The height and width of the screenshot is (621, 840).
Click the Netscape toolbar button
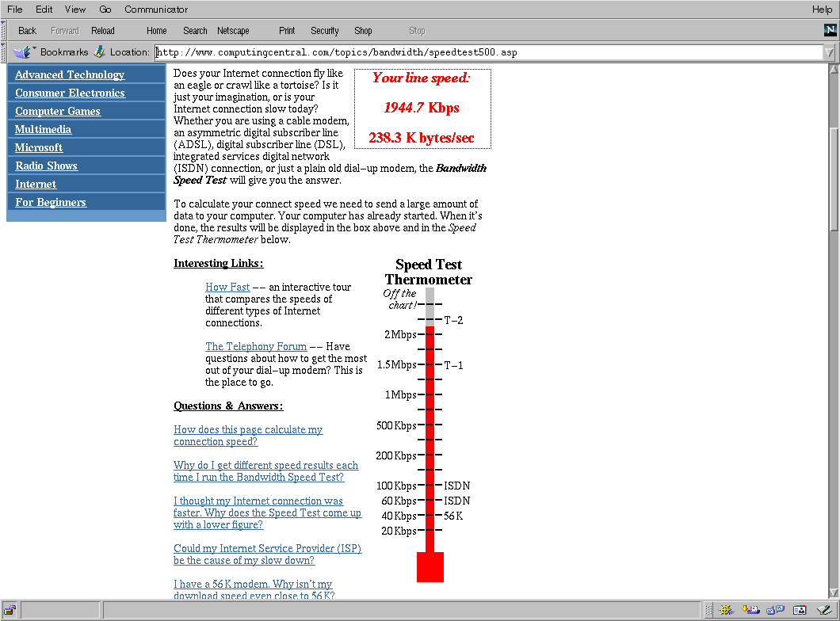233,31
